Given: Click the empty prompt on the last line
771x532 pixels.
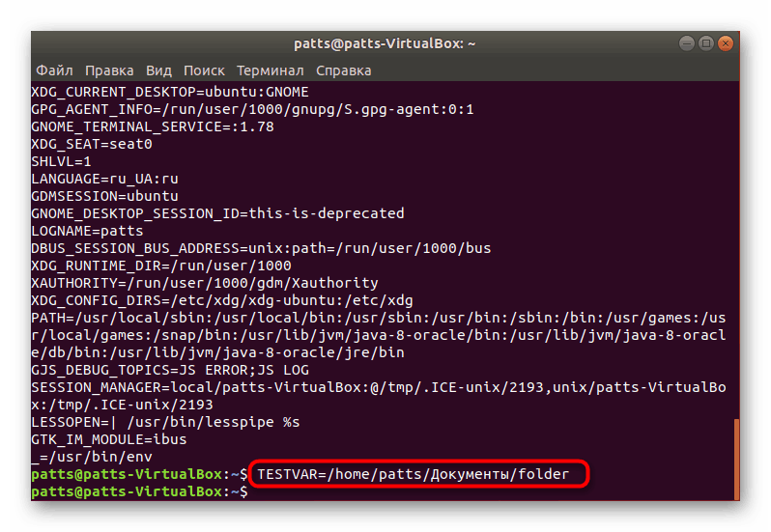Looking at the screenshot, I should point(140,491).
